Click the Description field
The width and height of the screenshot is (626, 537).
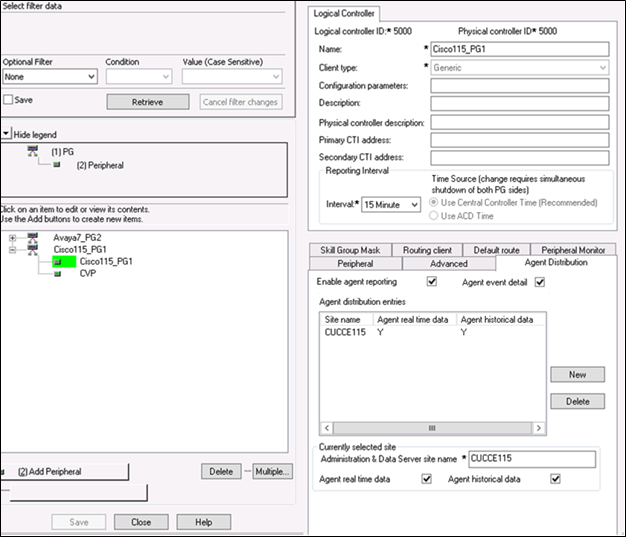(520, 103)
